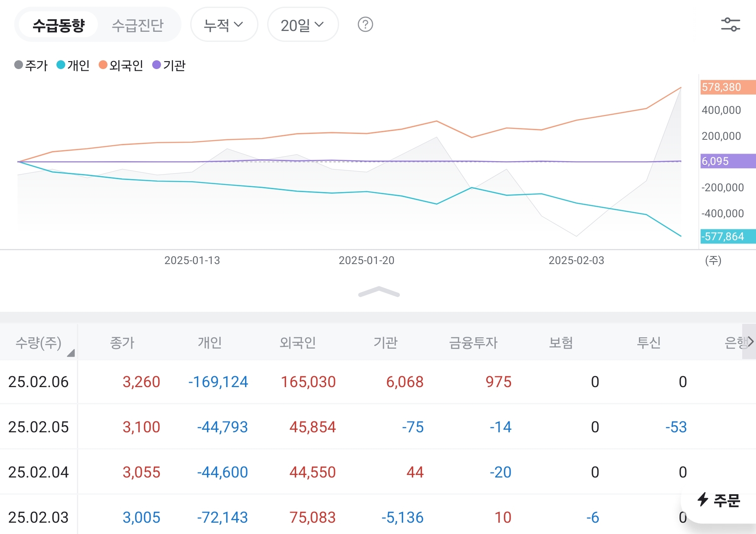756x534 pixels.
Task: Click the 2025-01-20 date axis label
Action: 366,260
